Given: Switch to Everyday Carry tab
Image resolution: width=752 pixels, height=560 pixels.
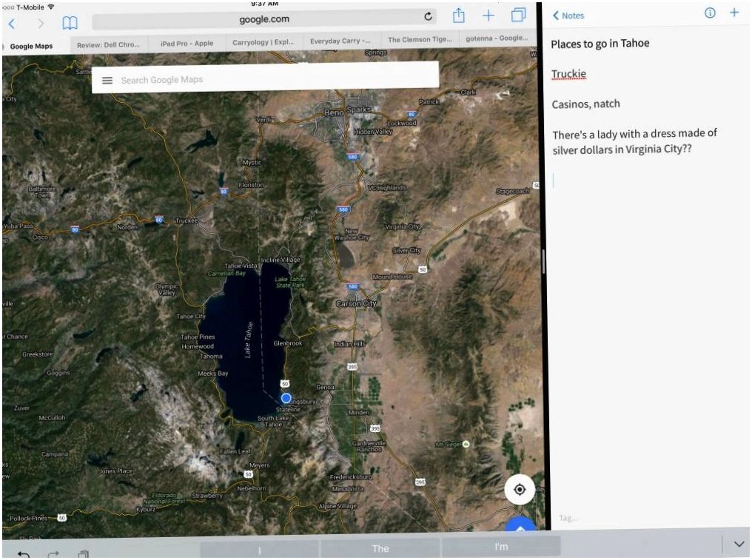Looking at the screenshot, I should coord(340,41).
